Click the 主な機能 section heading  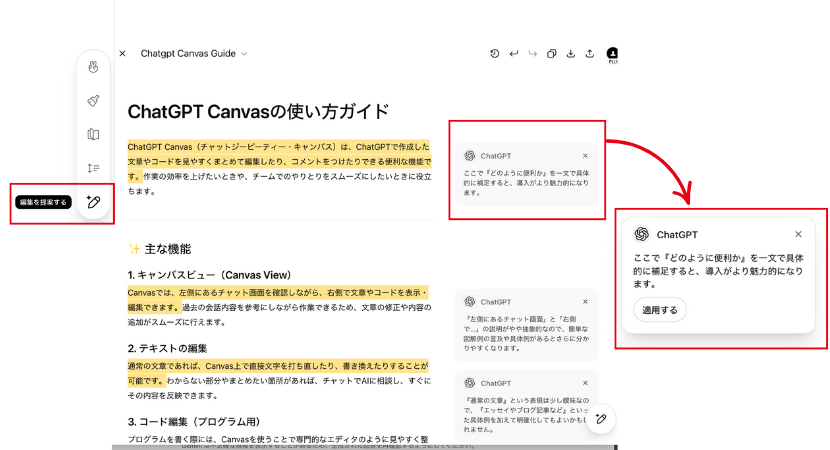pyautogui.click(x=159, y=249)
